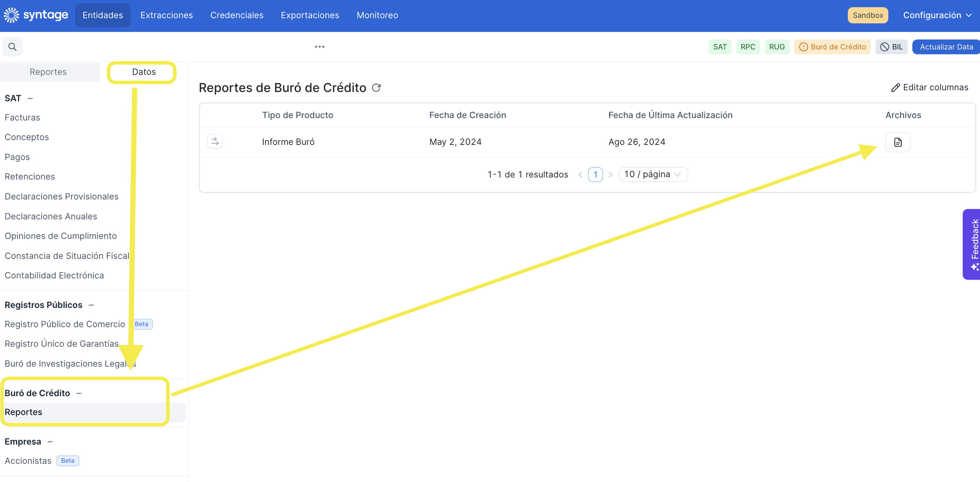
Task: Open Contabilidad Electrónica in sidebar
Action: tap(54, 275)
